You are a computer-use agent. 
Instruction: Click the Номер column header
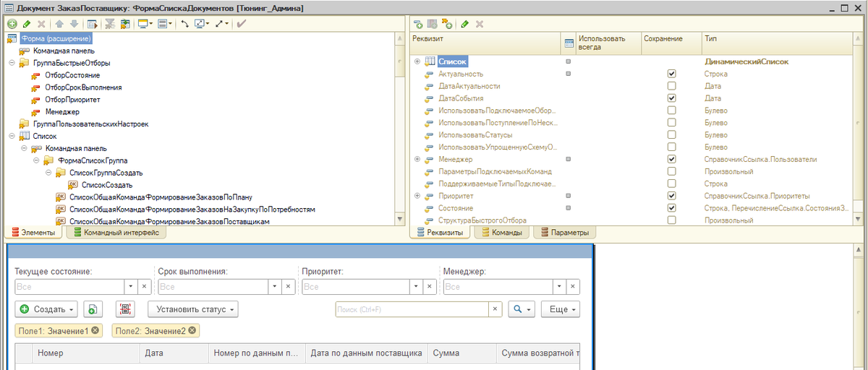pyautogui.click(x=86, y=353)
